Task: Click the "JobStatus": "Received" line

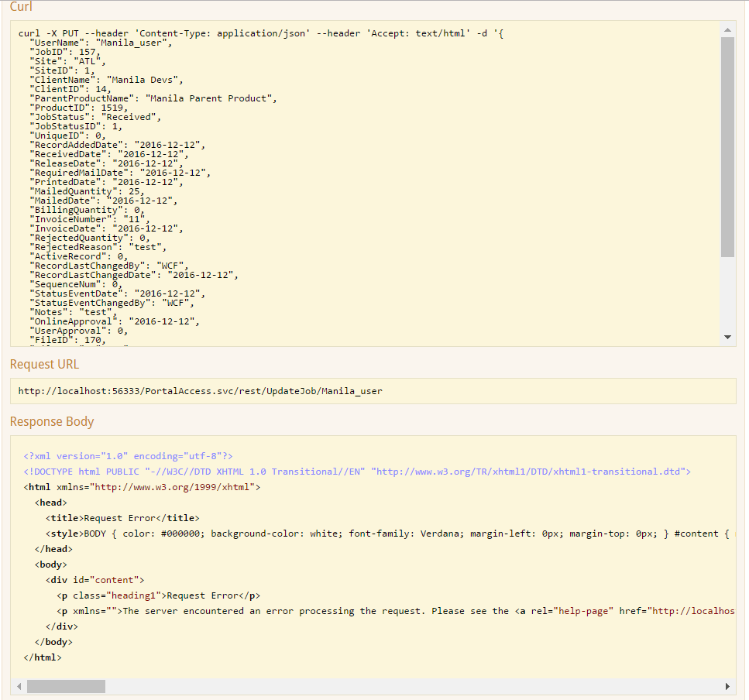Action: (x=95, y=118)
